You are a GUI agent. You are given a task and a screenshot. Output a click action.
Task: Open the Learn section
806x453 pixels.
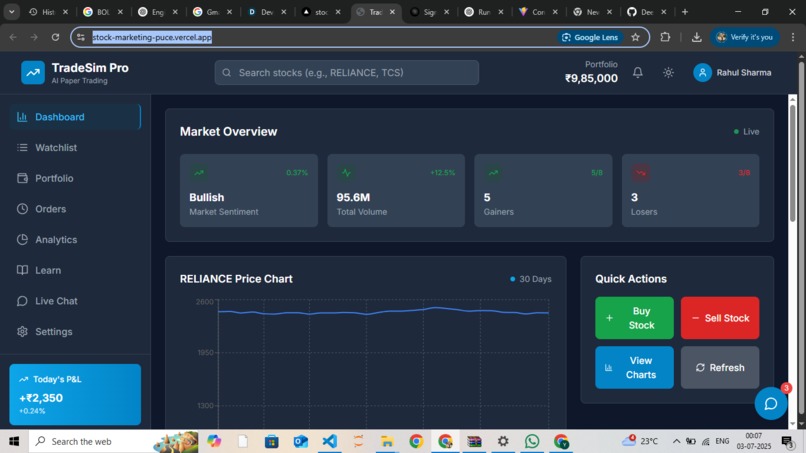pyautogui.click(x=75, y=270)
